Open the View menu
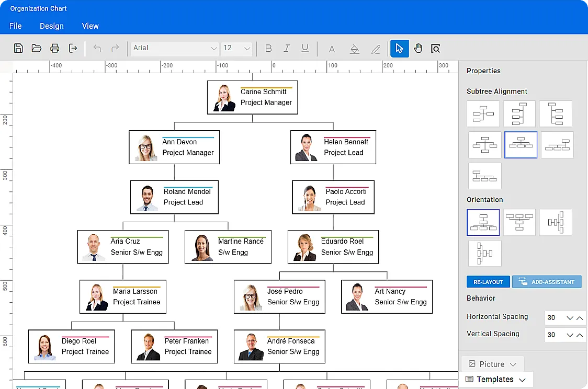This screenshot has width=588, height=389. [90, 26]
